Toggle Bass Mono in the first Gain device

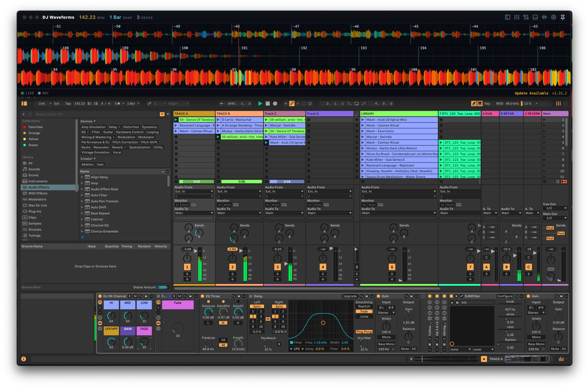coord(386,344)
